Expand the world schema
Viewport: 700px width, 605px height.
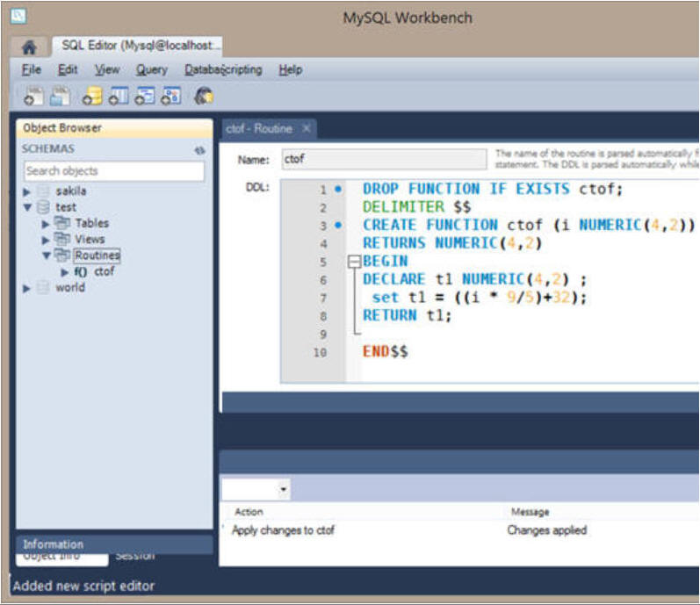tap(26, 289)
